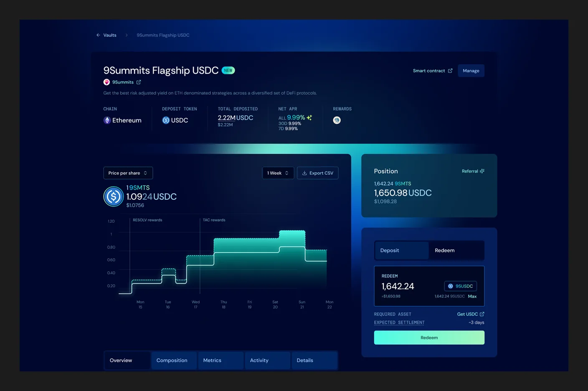Screen dimensions: 588x391
Task: Select the Activity tab
Action: 267,360
